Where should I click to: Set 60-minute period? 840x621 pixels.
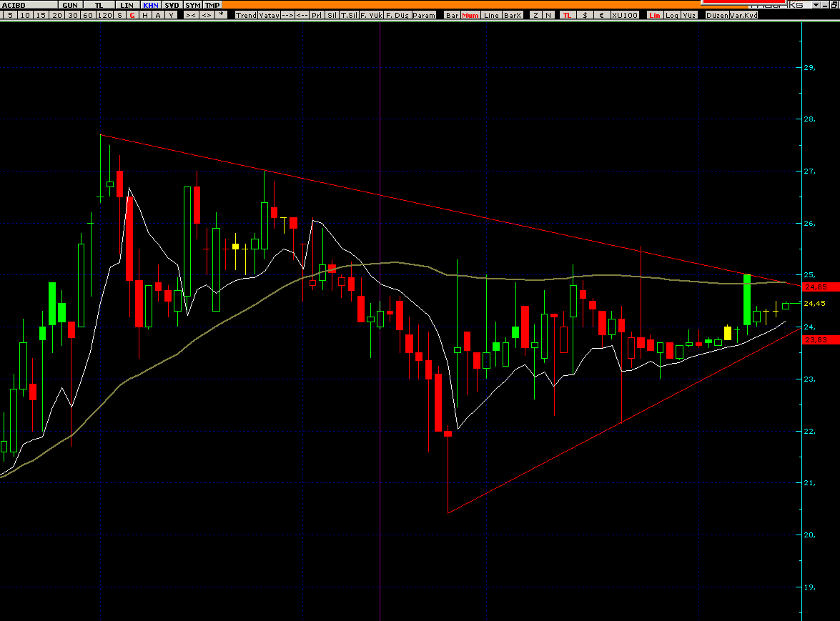(x=88, y=15)
